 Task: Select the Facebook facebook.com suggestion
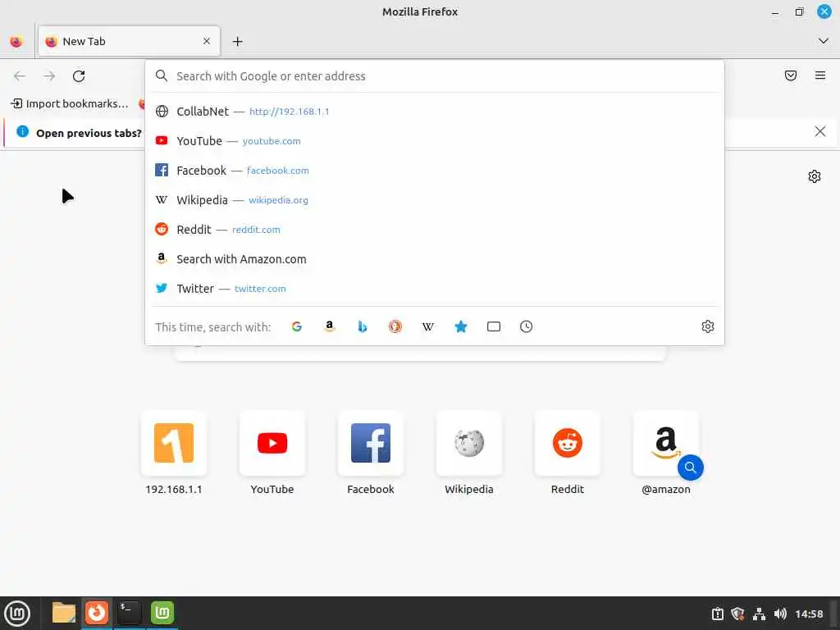(435, 171)
